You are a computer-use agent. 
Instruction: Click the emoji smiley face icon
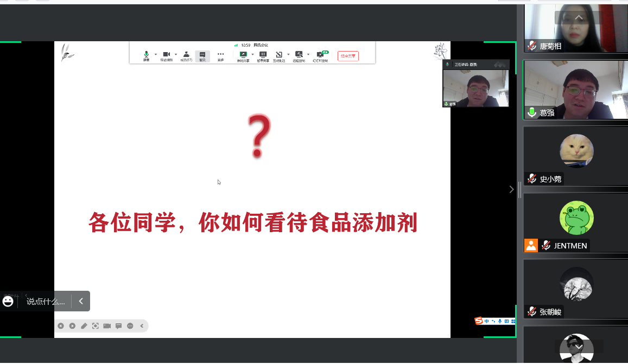click(8, 301)
